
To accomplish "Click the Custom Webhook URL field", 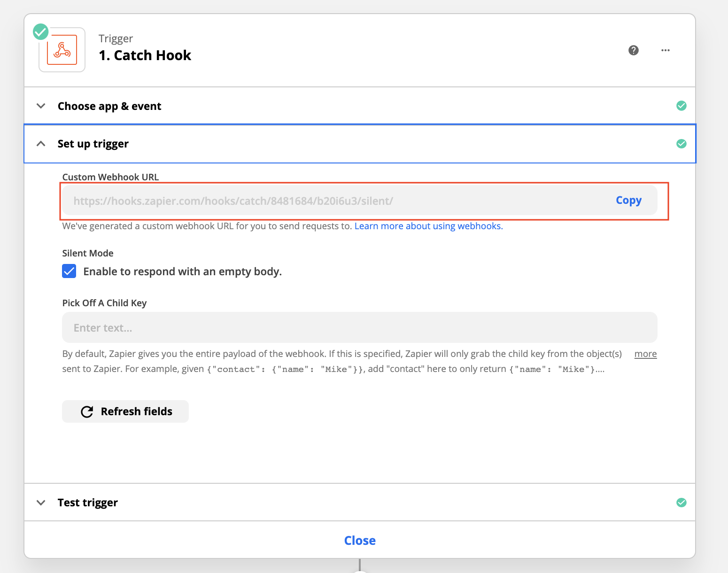I will click(360, 201).
